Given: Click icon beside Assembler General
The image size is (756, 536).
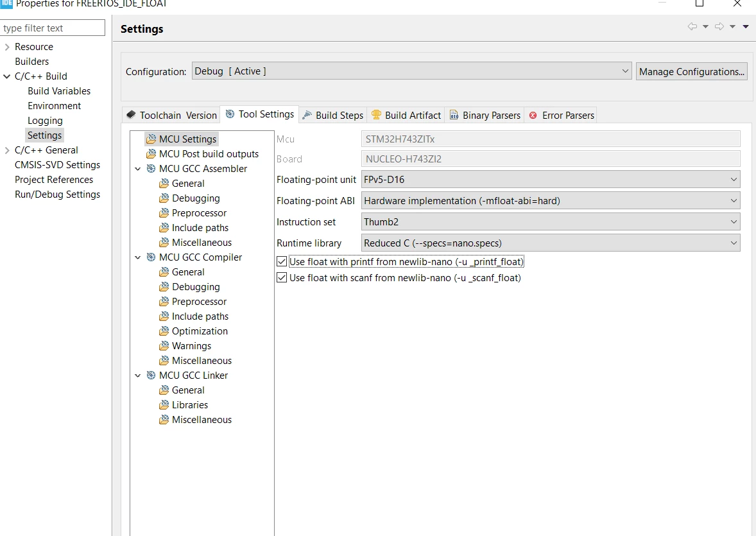Looking at the screenshot, I should [164, 184].
